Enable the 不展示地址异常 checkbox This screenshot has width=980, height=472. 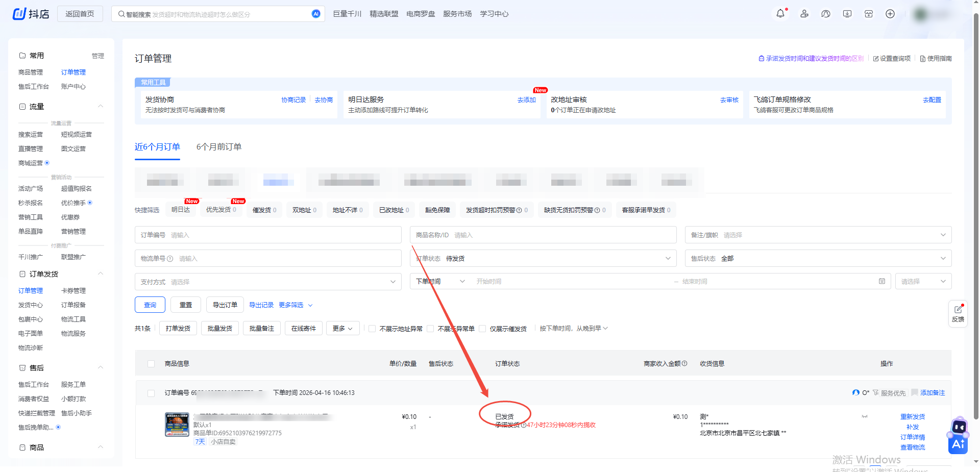[x=373, y=329]
